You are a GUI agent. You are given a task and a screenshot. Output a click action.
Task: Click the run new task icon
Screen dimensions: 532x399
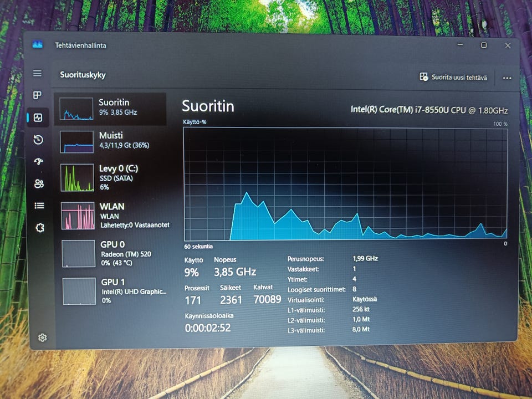423,76
